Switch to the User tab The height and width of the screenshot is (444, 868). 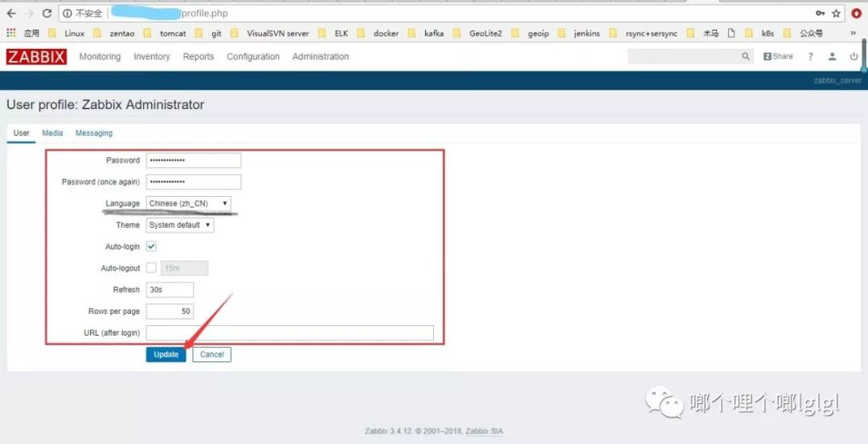click(21, 133)
